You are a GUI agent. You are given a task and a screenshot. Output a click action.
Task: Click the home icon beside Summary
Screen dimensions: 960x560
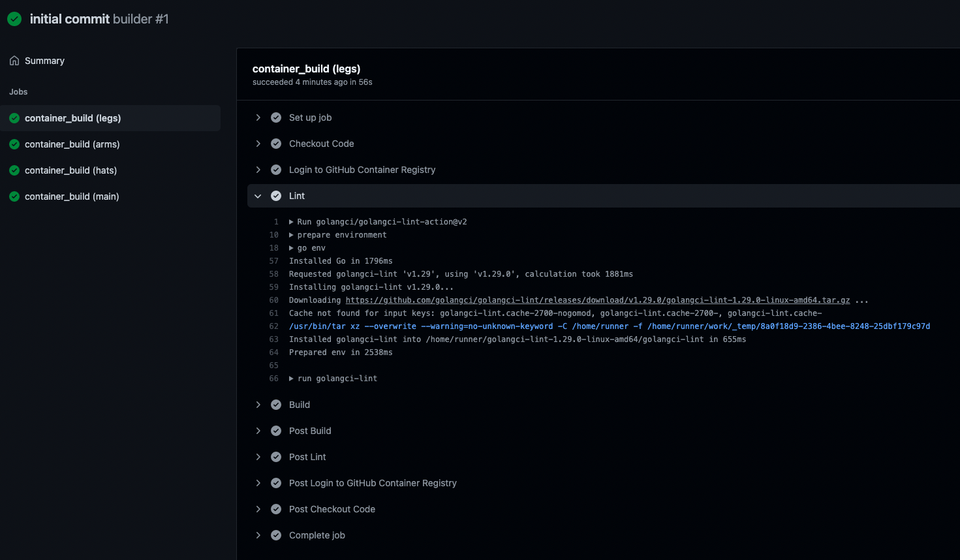(x=14, y=60)
